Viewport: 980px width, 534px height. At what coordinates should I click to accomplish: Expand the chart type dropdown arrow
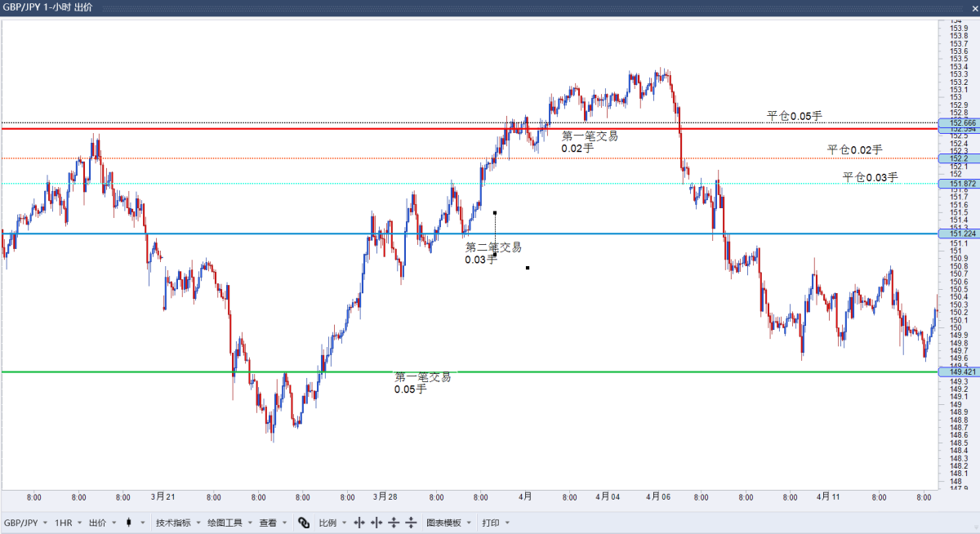click(143, 523)
